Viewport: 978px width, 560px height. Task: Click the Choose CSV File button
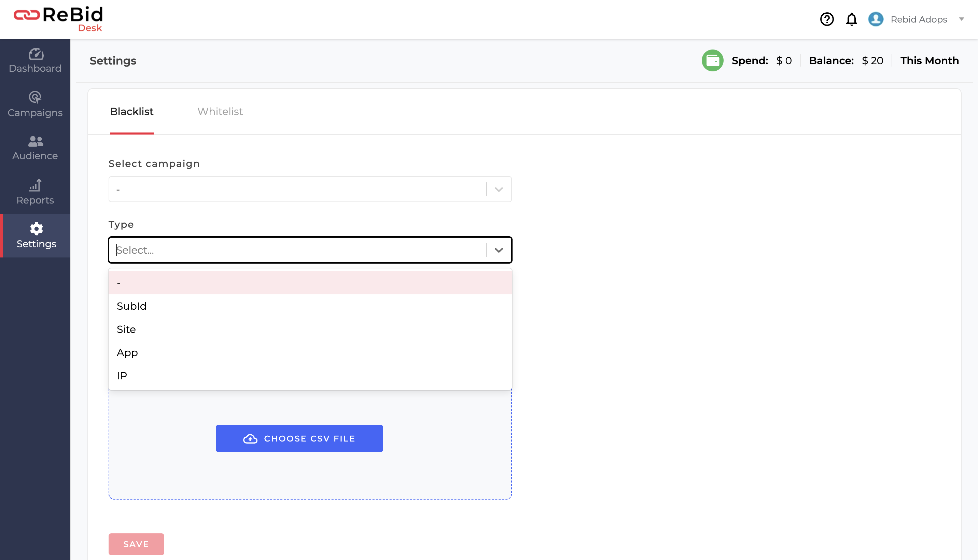(x=299, y=438)
